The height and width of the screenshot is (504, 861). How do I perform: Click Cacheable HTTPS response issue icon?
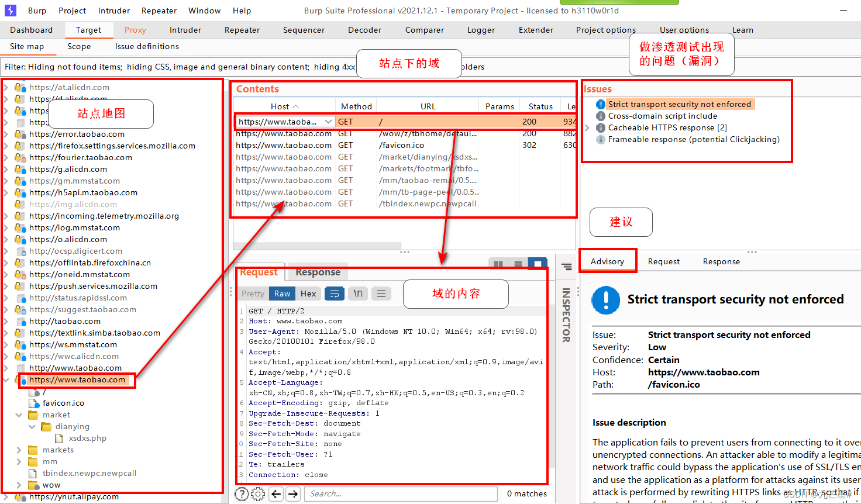pyautogui.click(x=601, y=127)
